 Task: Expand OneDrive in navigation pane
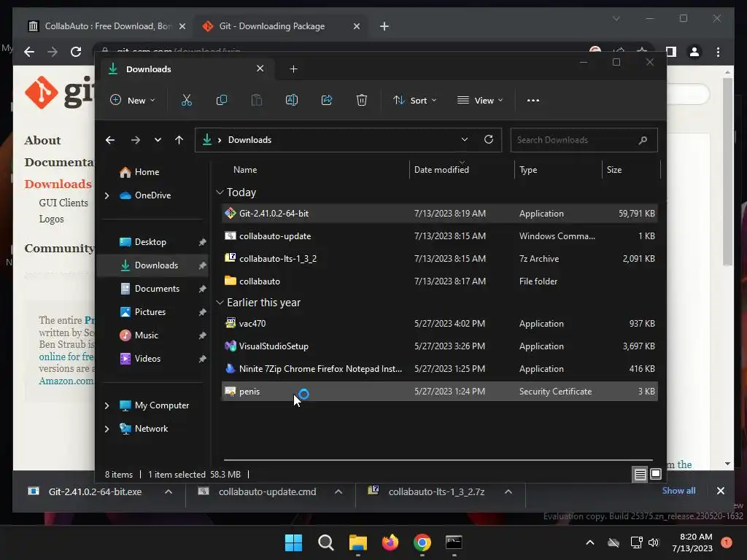tap(107, 195)
